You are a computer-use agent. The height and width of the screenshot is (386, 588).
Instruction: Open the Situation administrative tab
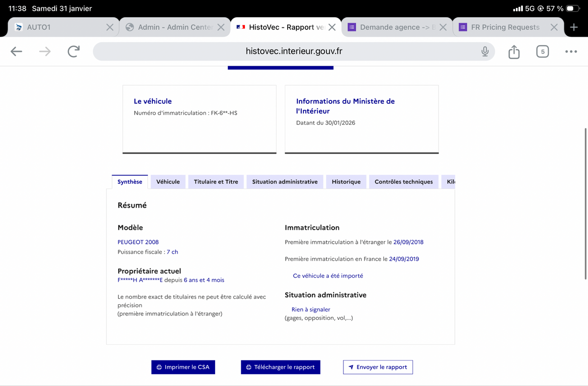click(285, 182)
